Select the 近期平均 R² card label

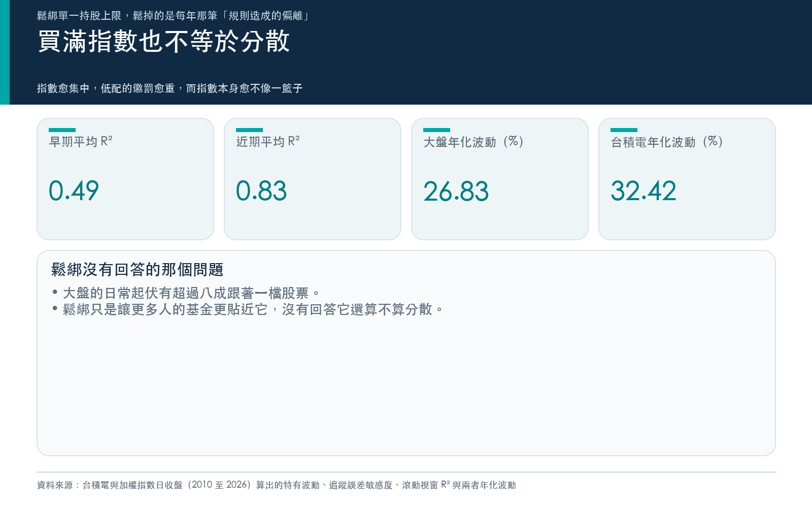(268, 142)
